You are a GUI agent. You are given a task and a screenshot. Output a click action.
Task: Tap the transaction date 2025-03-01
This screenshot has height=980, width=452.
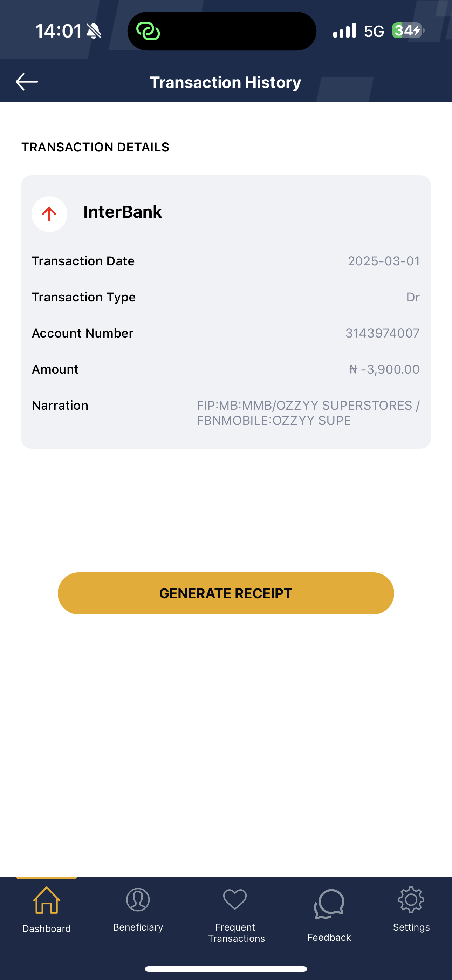(384, 261)
